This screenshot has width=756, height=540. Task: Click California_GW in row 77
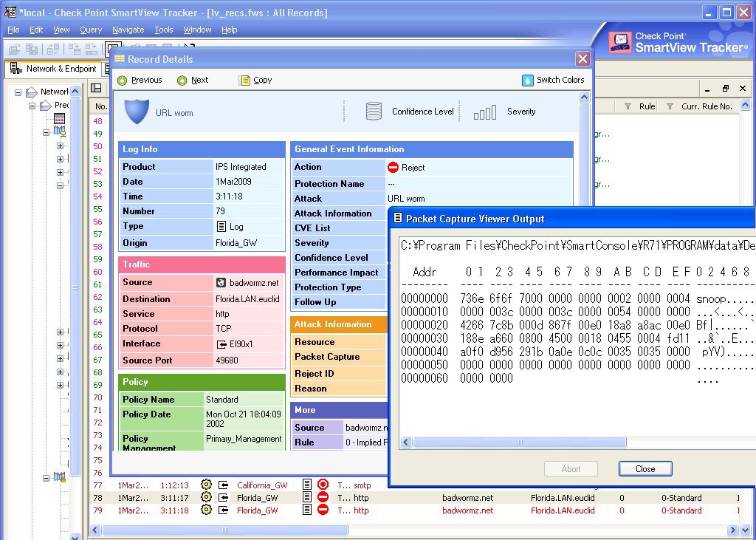coord(262,485)
